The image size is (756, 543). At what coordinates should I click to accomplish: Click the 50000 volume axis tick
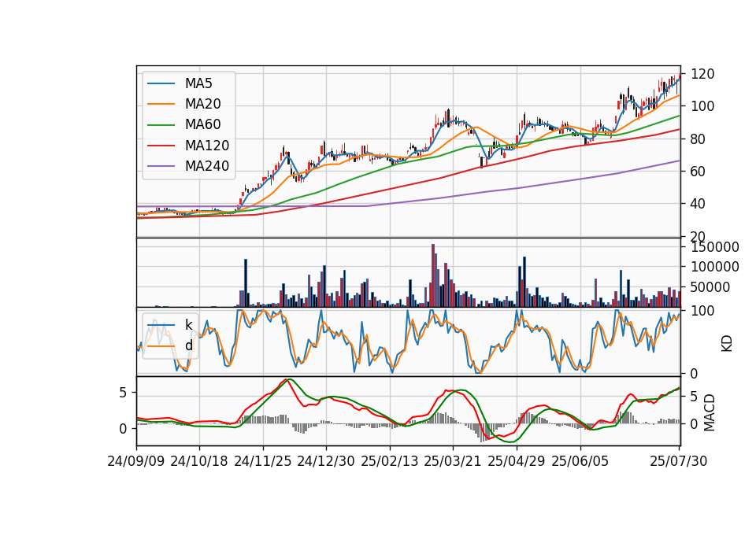click(710, 287)
